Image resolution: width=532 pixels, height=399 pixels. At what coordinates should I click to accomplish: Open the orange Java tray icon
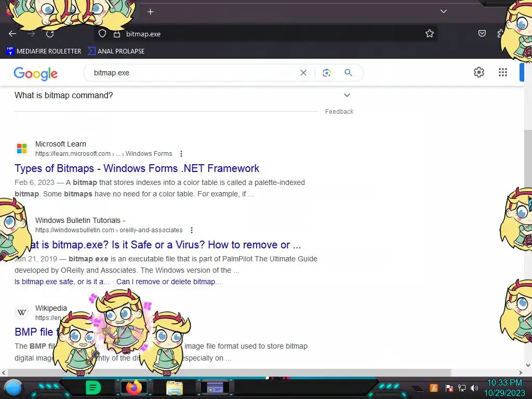coord(434,388)
